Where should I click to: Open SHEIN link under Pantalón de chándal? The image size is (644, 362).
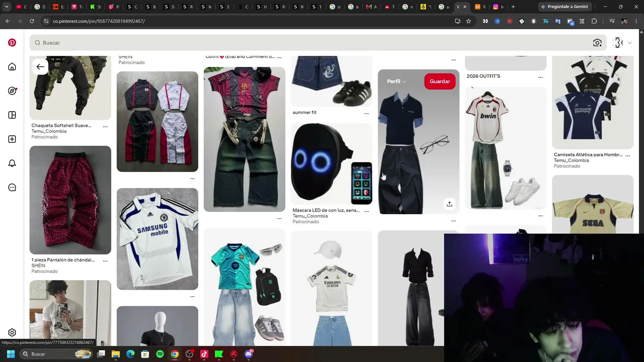click(38, 265)
